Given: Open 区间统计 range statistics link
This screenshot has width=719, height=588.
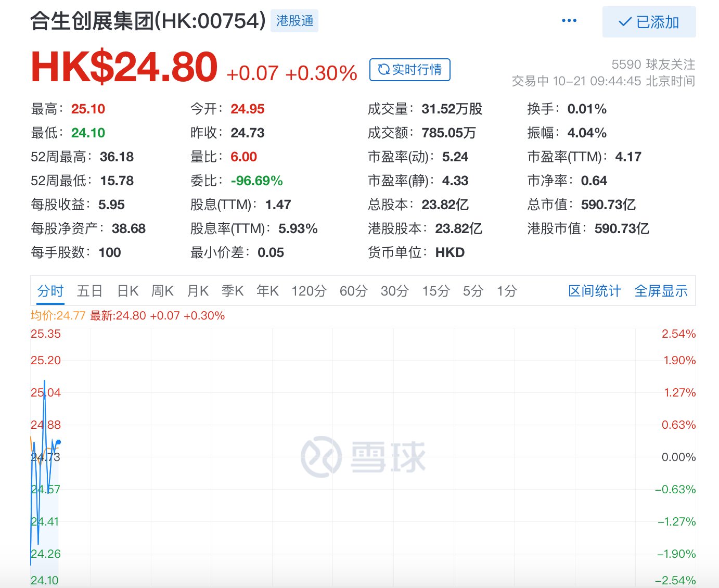Looking at the screenshot, I should click(x=595, y=291).
